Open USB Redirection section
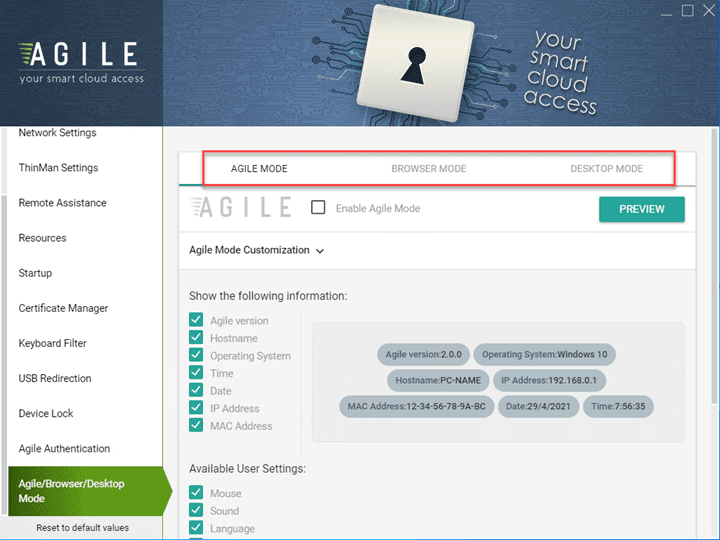The width and height of the screenshot is (720, 540). pyautogui.click(x=55, y=378)
